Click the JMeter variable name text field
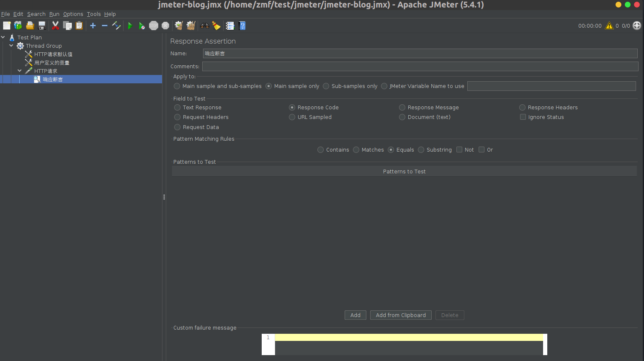The image size is (644, 361). pyautogui.click(x=551, y=86)
